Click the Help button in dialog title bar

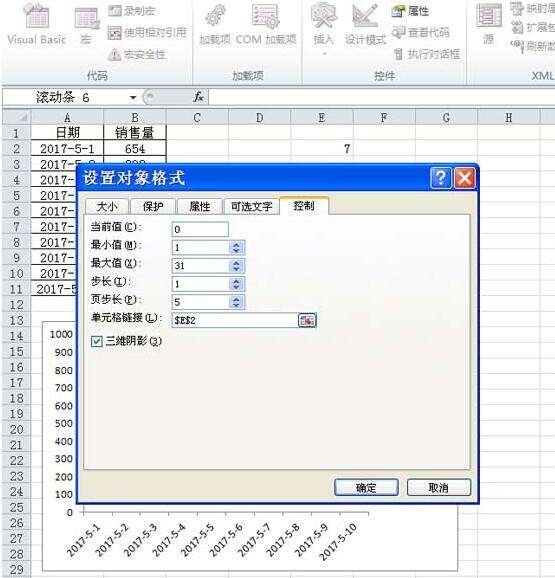[x=440, y=178]
